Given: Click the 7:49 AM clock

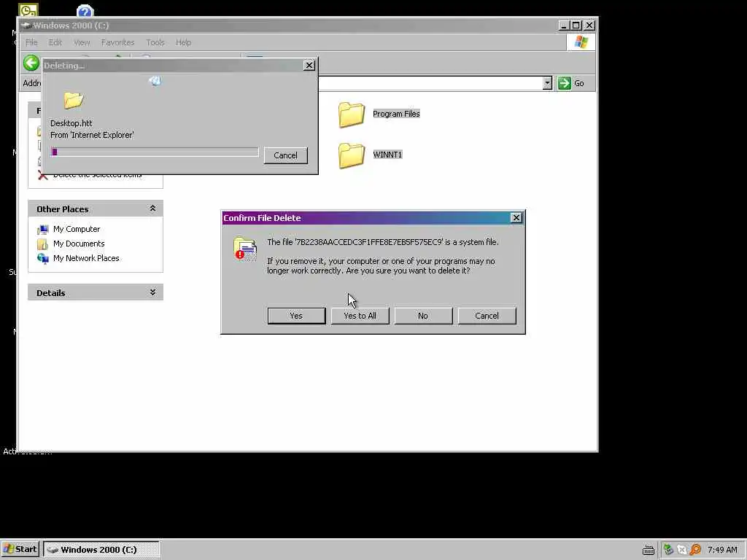Looking at the screenshot, I should tap(722, 550).
